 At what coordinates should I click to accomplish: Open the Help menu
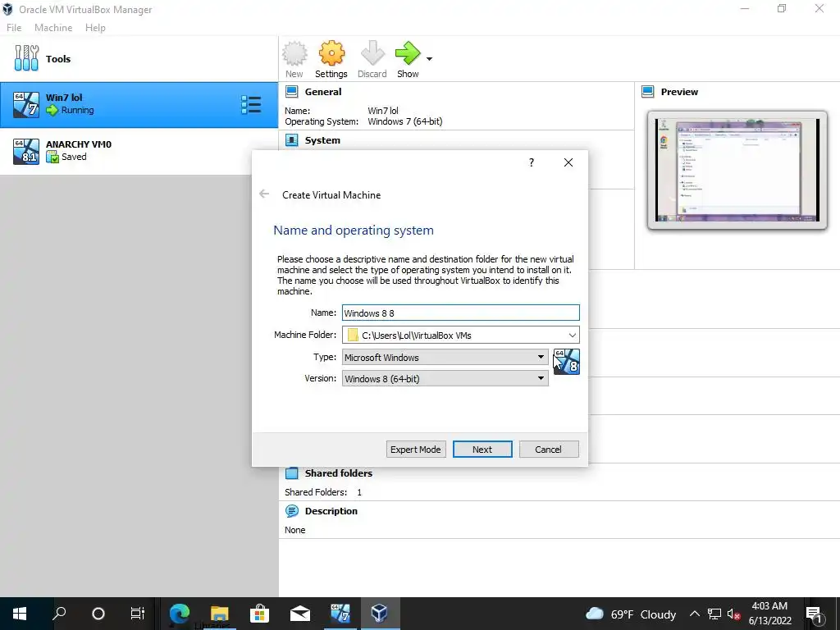95,27
